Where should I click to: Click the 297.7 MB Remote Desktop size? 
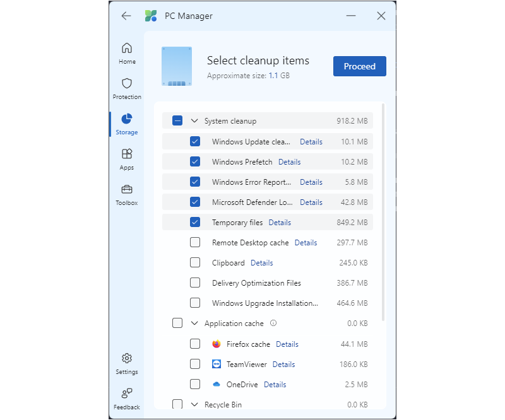pos(352,243)
